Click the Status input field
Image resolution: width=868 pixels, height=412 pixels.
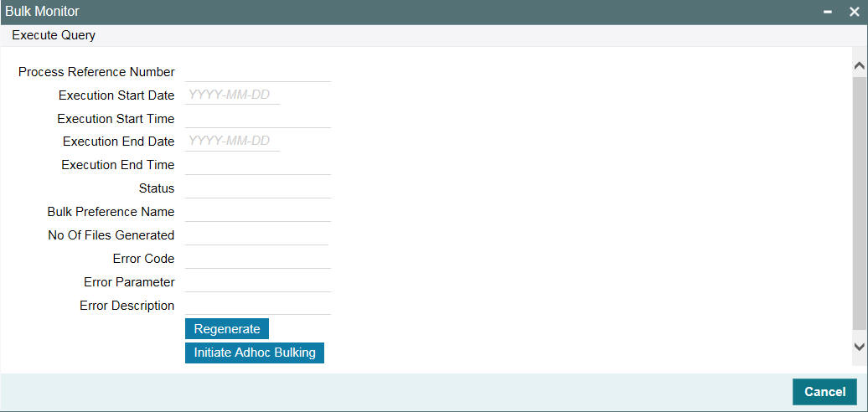(257, 188)
